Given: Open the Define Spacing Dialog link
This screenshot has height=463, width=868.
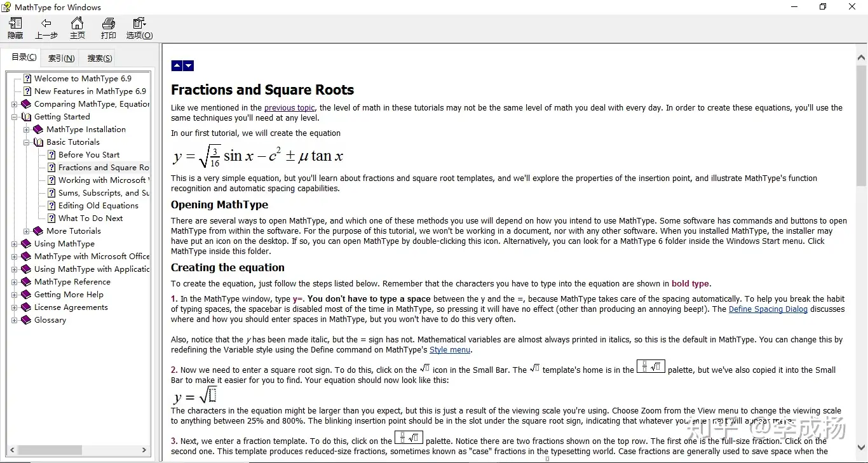Looking at the screenshot, I should pyautogui.click(x=768, y=309).
